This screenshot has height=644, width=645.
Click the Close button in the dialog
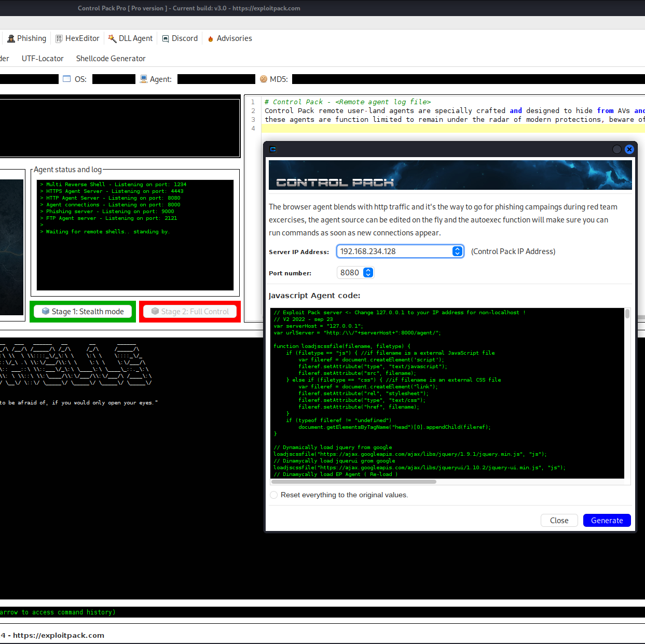point(559,521)
